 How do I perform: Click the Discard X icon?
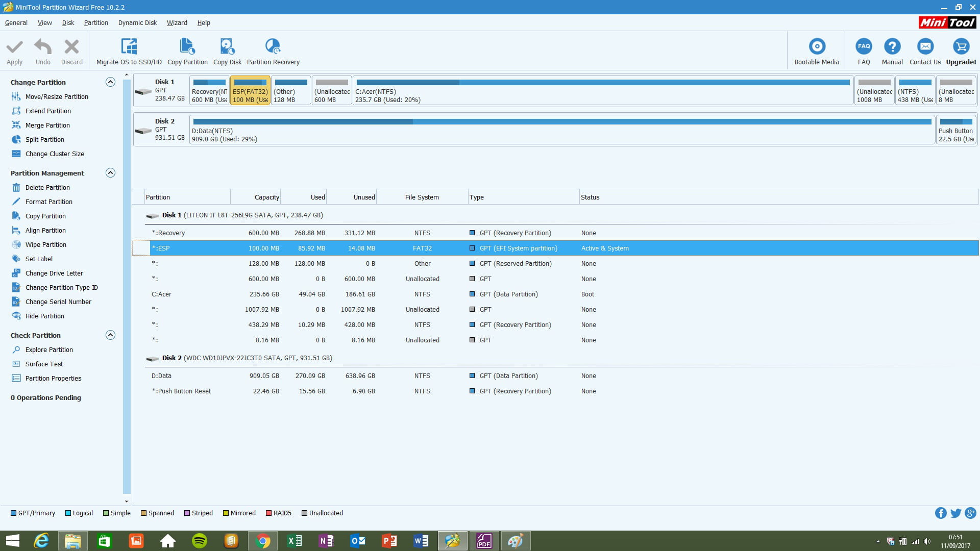point(71,47)
